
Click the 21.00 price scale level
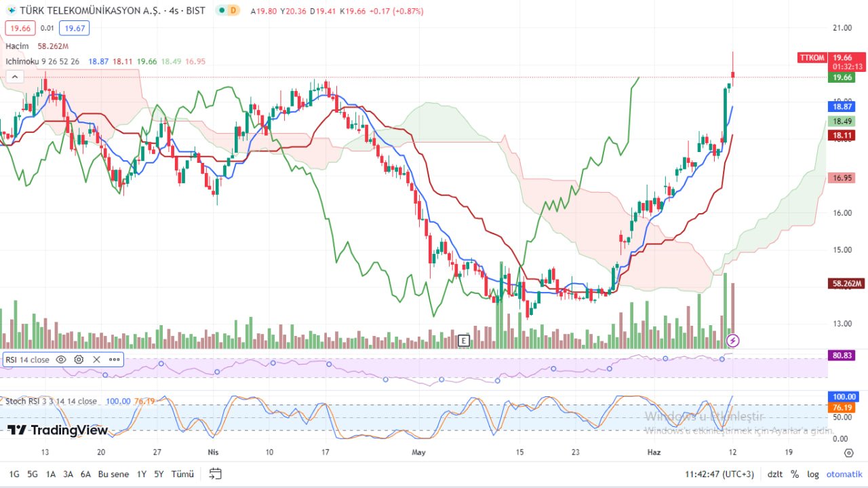coord(842,28)
